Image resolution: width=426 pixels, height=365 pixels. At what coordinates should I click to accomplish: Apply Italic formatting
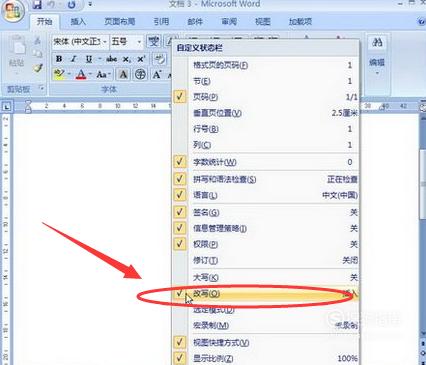point(73,59)
